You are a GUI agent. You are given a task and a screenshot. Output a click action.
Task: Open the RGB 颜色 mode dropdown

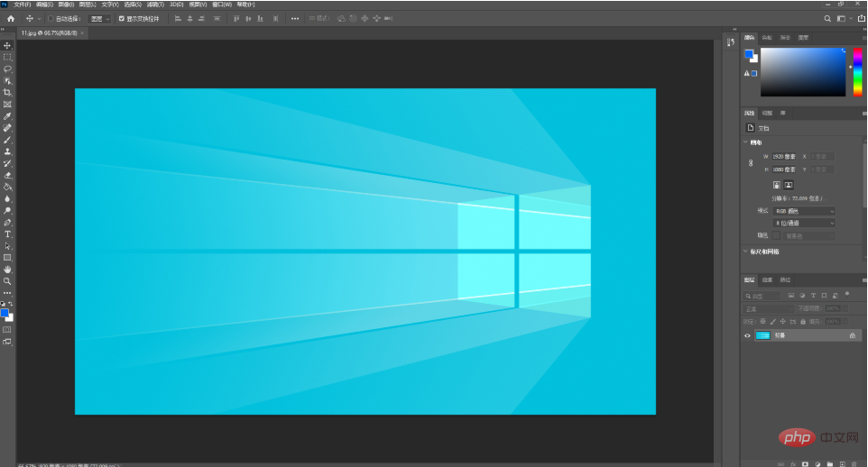coord(803,211)
